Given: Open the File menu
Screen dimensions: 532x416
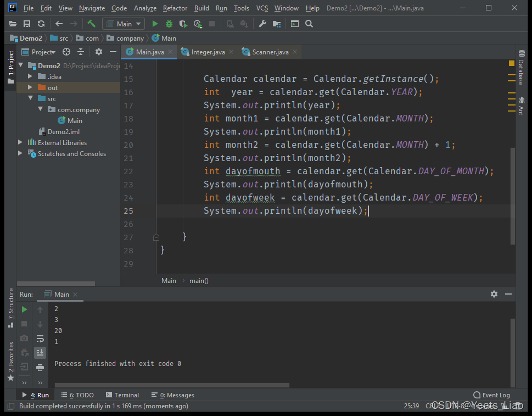Looking at the screenshot, I should coord(29,8).
